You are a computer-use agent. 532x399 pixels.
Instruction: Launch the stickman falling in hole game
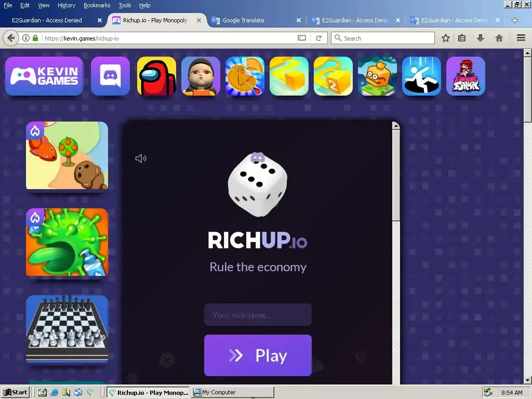[x=421, y=76]
